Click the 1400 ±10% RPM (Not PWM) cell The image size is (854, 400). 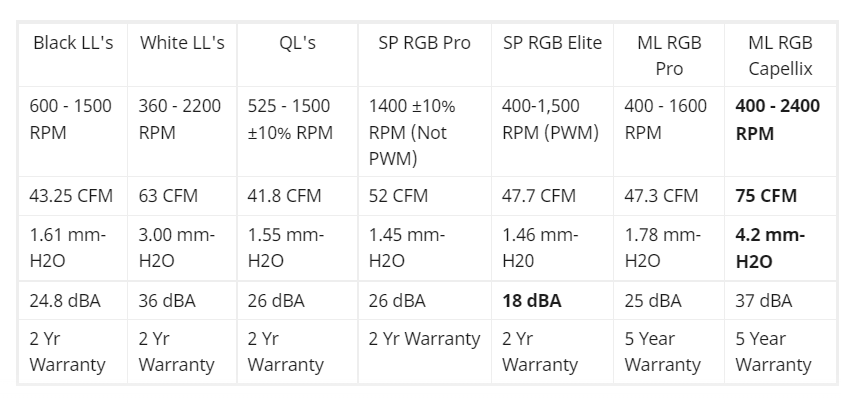click(424, 131)
